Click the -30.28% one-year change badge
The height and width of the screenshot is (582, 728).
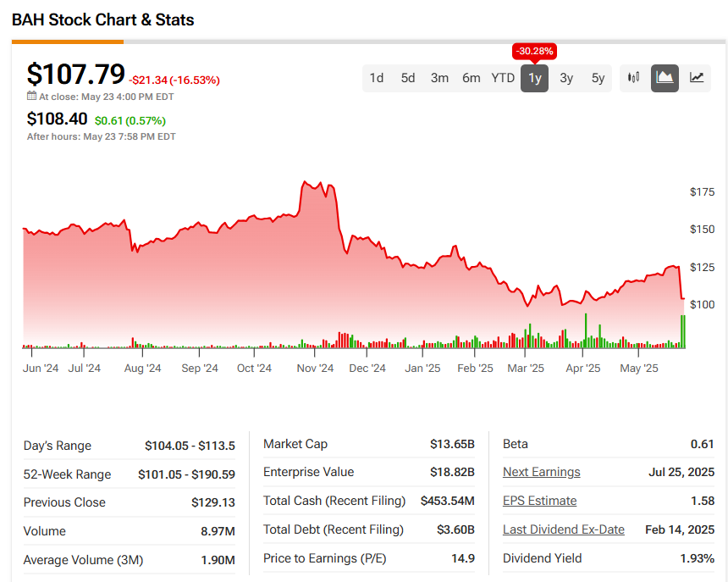(x=534, y=51)
